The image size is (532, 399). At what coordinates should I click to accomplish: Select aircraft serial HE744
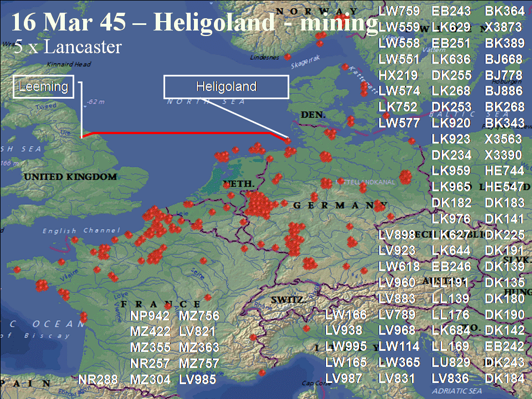[x=504, y=171]
